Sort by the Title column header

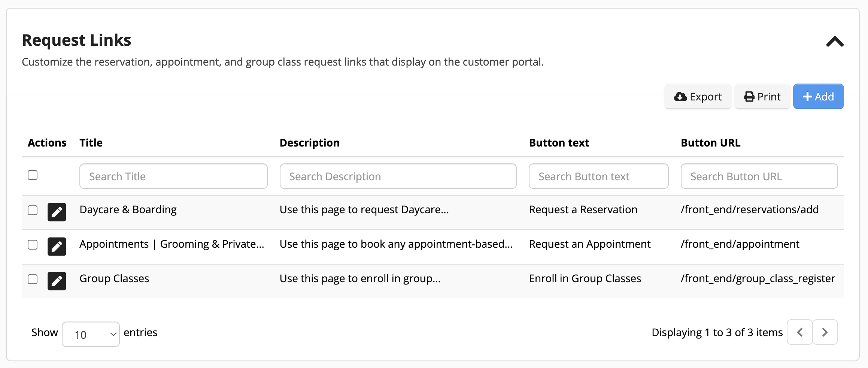click(x=91, y=142)
